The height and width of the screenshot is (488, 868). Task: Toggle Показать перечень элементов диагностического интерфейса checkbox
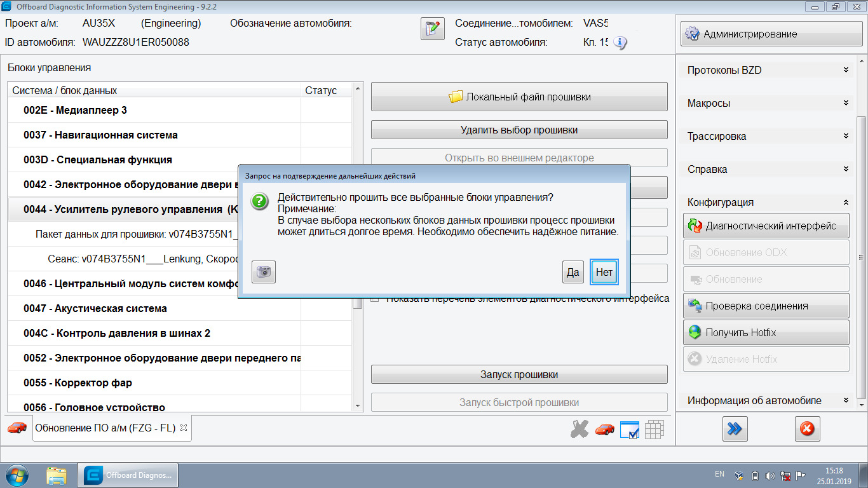coord(375,299)
